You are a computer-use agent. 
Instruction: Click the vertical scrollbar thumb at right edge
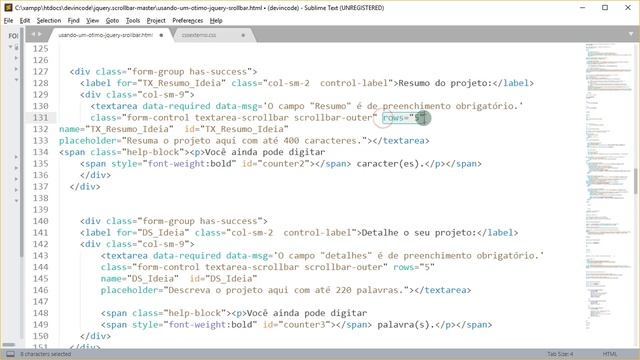(637, 180)
